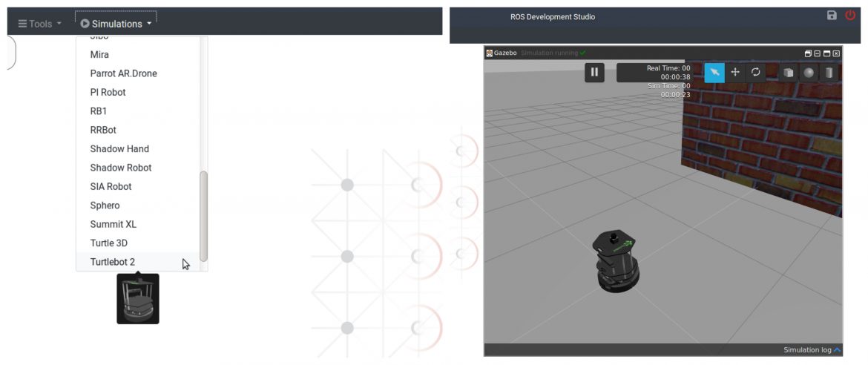Collapse the Simulations dropdown

pos(116,24)
